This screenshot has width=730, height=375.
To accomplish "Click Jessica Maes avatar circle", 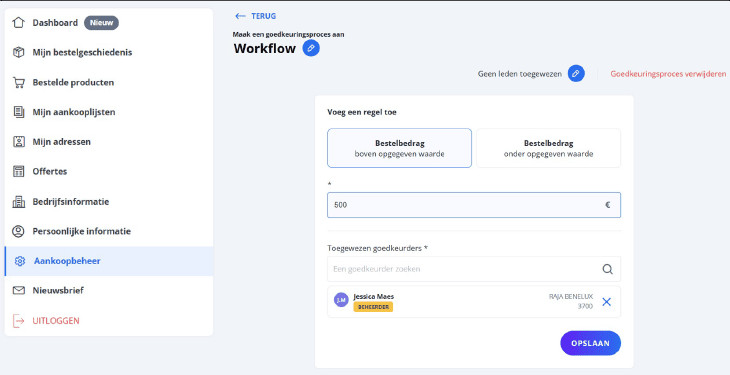I will point(341,300).
